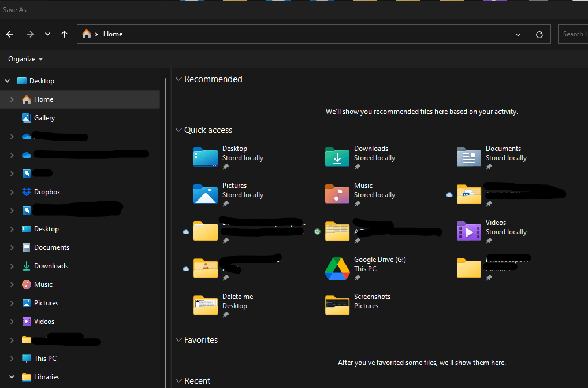
Task: Unpin Downloads from Quick access
Action: click(356, 167)
